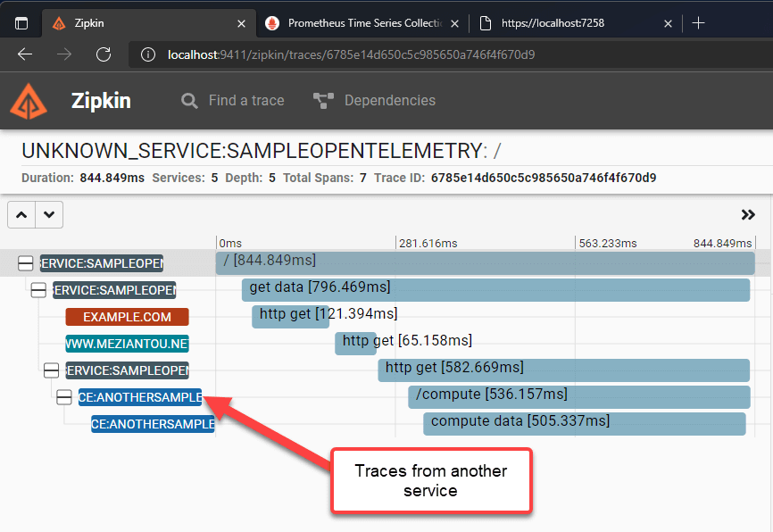Click the Zipkin logo icon
773x532 pixels.
pyautogui.click(x=29, y=101)
